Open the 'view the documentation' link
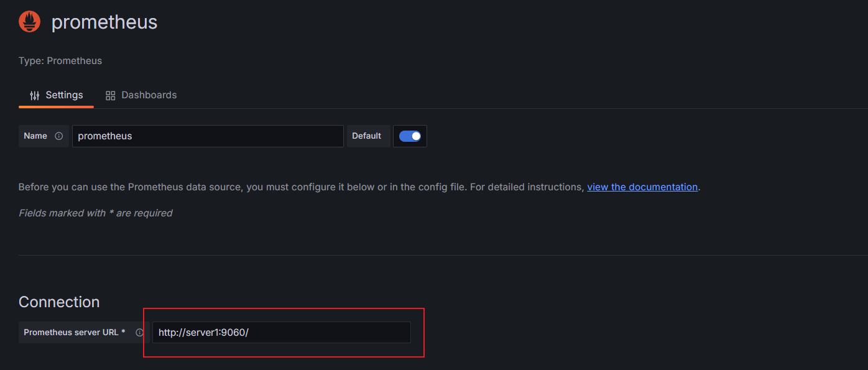The height and width of the screenshot is (370, 868). (x=642, y=187)
